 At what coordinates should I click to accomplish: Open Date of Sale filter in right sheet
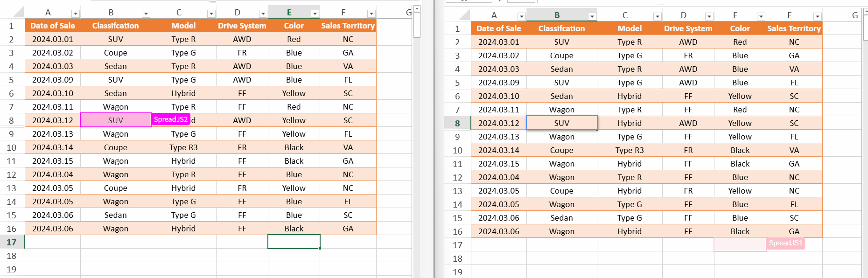coord(521,17)
